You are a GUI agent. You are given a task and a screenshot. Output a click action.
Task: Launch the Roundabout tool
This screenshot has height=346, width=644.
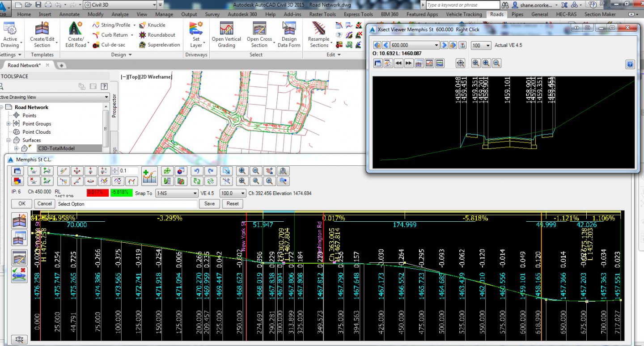coord(157,35)
